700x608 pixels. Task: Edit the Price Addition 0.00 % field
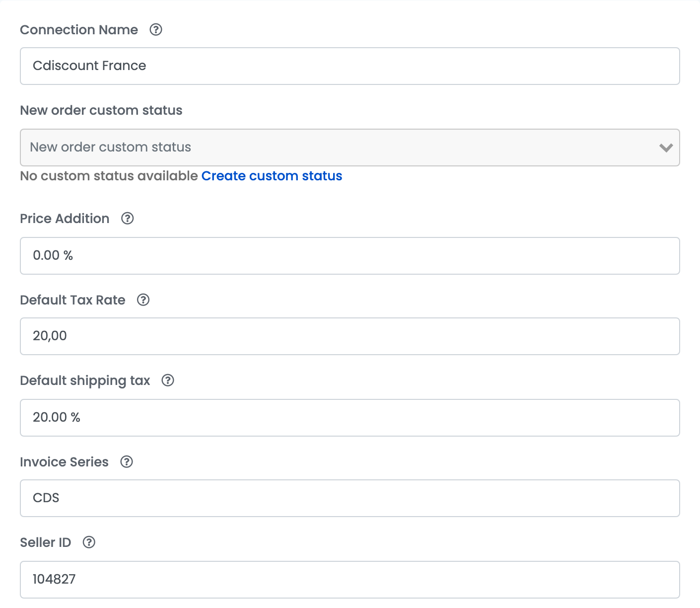[350, 256]
